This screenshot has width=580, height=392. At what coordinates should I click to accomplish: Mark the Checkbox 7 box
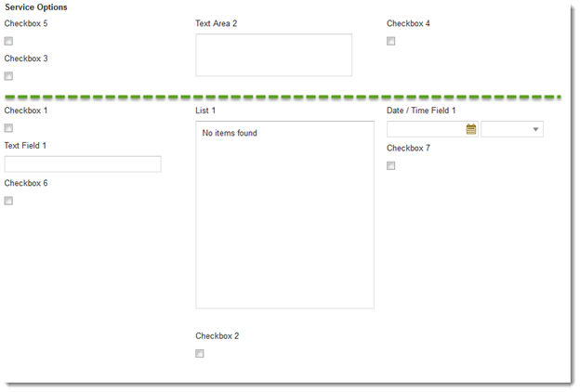391,165
